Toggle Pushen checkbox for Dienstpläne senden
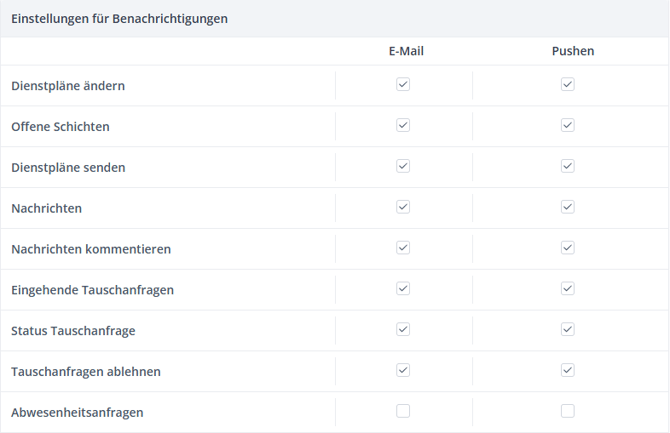 (x=567, y=166)
